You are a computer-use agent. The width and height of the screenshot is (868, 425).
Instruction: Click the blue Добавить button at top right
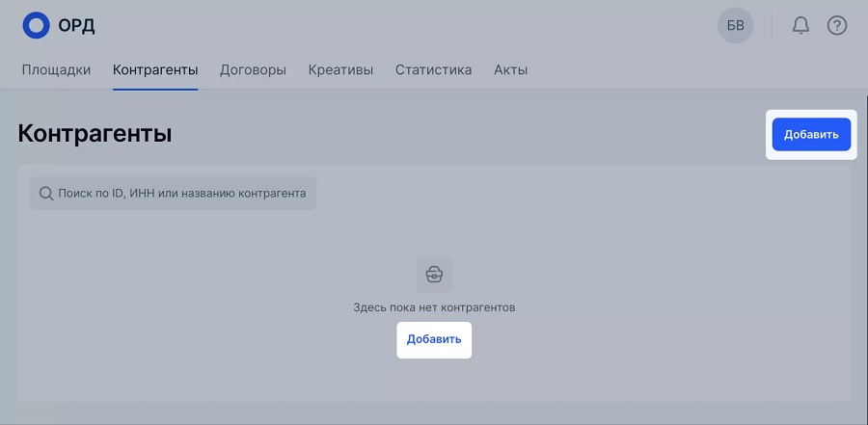tap(811, 135)
